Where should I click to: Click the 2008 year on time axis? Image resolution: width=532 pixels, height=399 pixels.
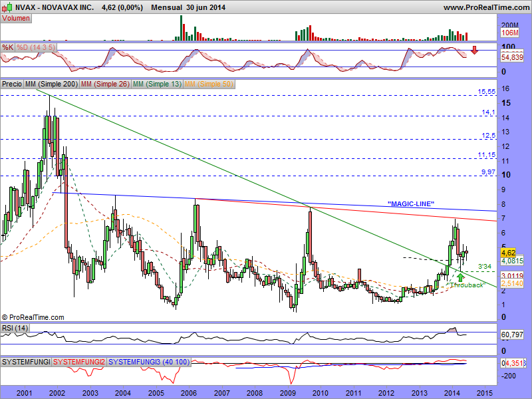(255, 393)
